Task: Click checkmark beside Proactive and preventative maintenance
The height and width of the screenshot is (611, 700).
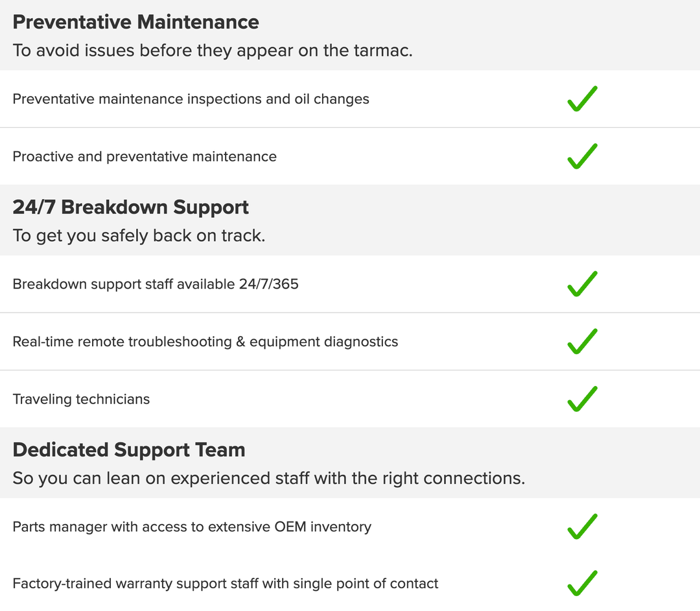Action: pyautogui.click(x=582, y=156)
